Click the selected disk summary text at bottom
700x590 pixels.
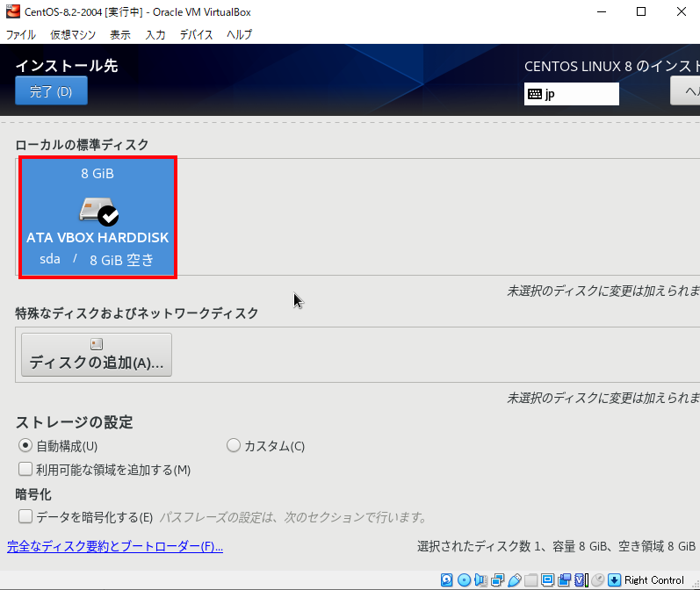[x=556, y=546]
